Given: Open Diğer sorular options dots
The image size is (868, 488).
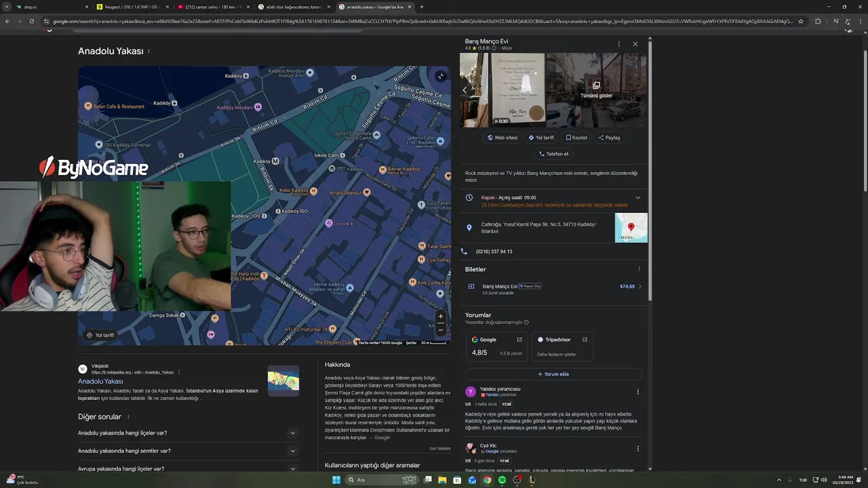Looking at the screenshot, I should coord(127,417).
